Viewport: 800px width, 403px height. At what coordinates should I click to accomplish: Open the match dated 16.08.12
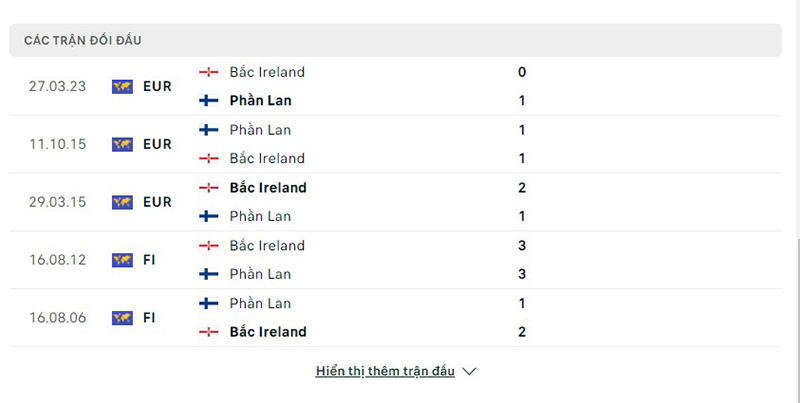pyautogui.click(x=58, y=260)
